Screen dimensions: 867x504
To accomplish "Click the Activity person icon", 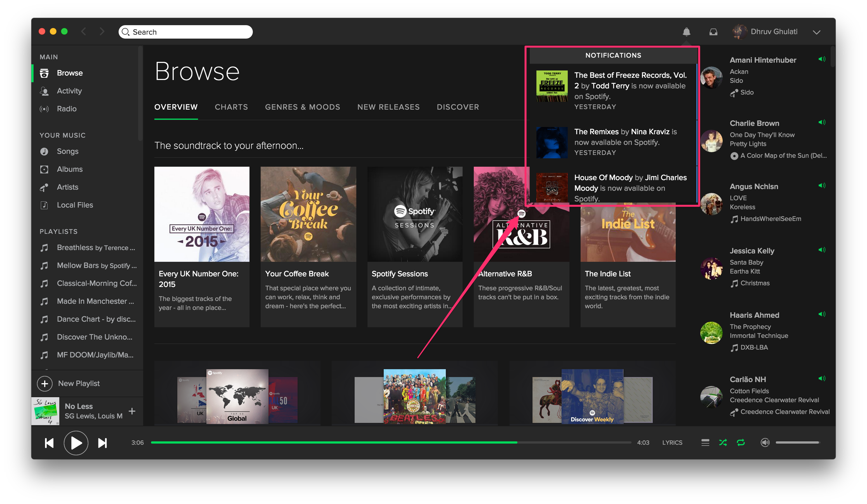I will point(44,91).
